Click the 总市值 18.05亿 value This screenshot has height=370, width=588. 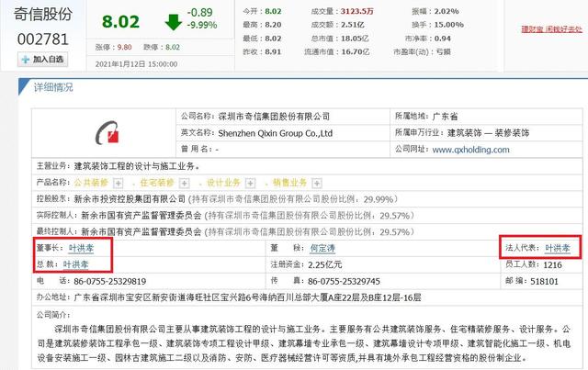coord(355,39)
